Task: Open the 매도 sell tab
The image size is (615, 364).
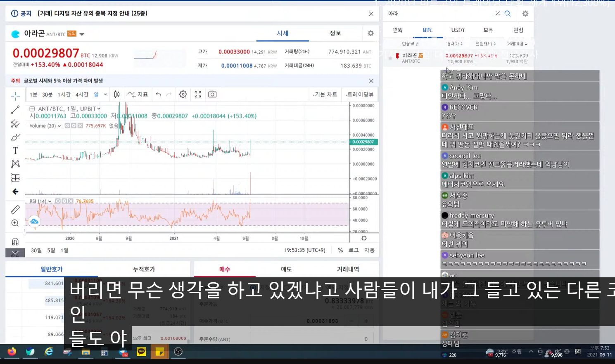Action: (286, 269)
